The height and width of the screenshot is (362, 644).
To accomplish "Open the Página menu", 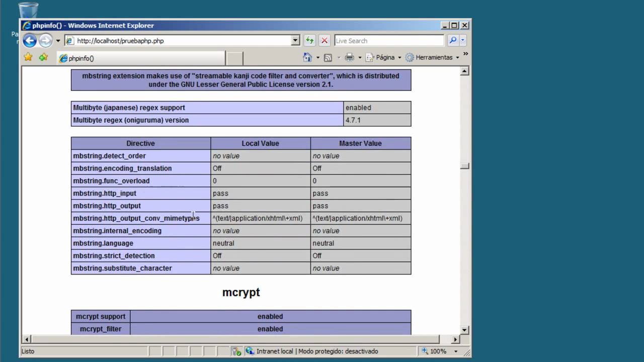I will point(383,57).
